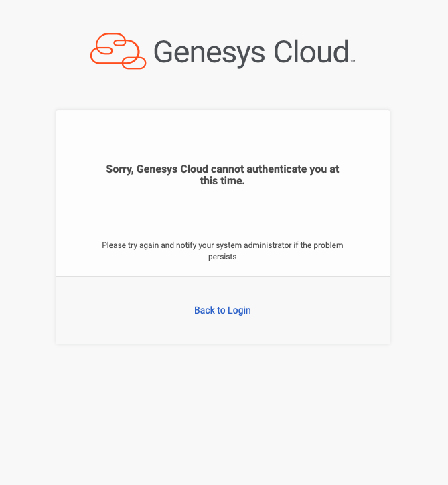Click "this time." on heading's second line
Viewport: 448px width, 485px height.
point(222,181)
